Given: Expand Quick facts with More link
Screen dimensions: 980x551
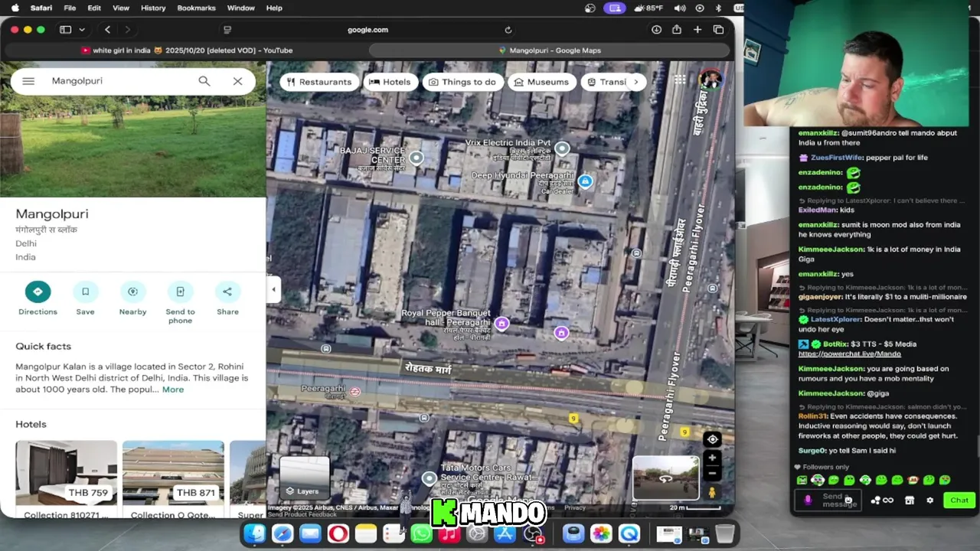Looking at the screenshot, I should tap(173, 390).
